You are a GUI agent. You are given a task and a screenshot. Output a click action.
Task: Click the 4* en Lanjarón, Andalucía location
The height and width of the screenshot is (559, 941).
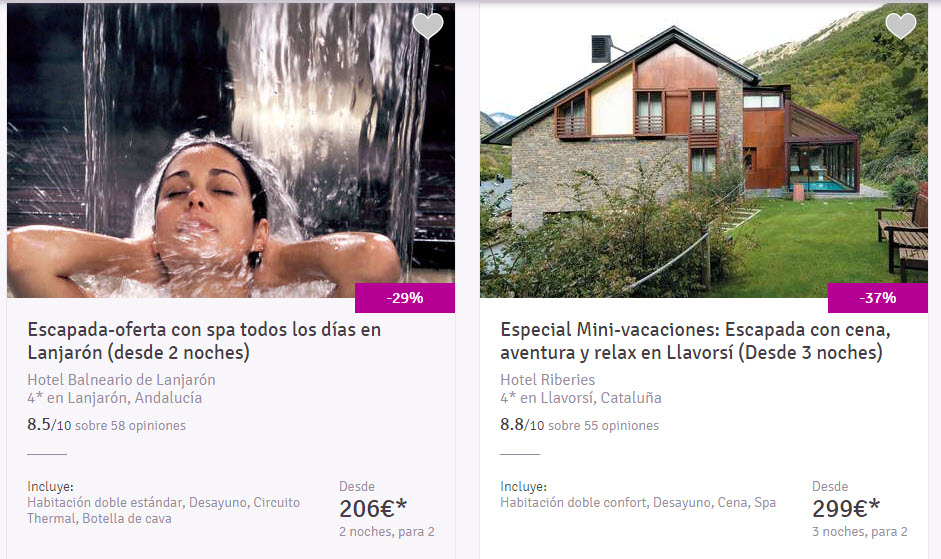(x=115, y=398)
